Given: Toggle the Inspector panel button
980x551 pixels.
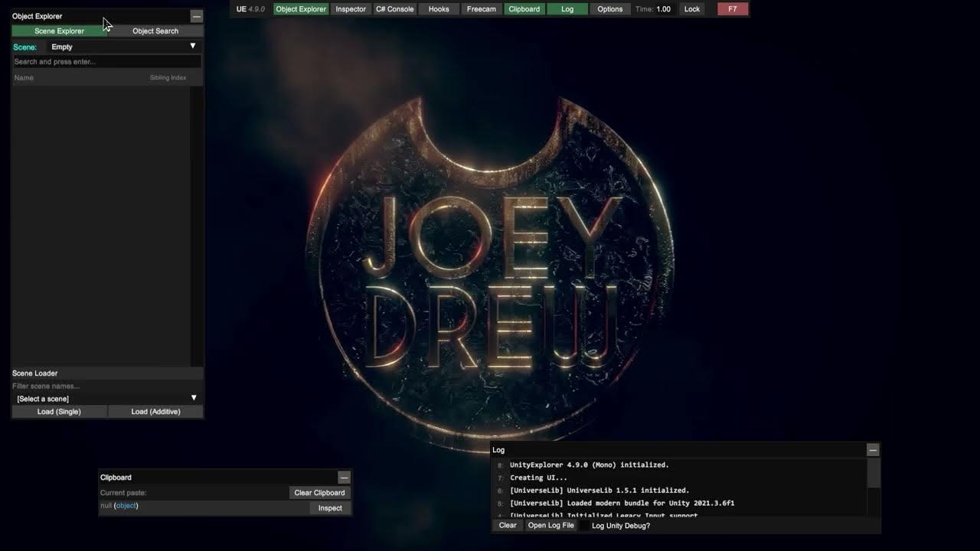Looking at the screenshot, I should 351,9.
